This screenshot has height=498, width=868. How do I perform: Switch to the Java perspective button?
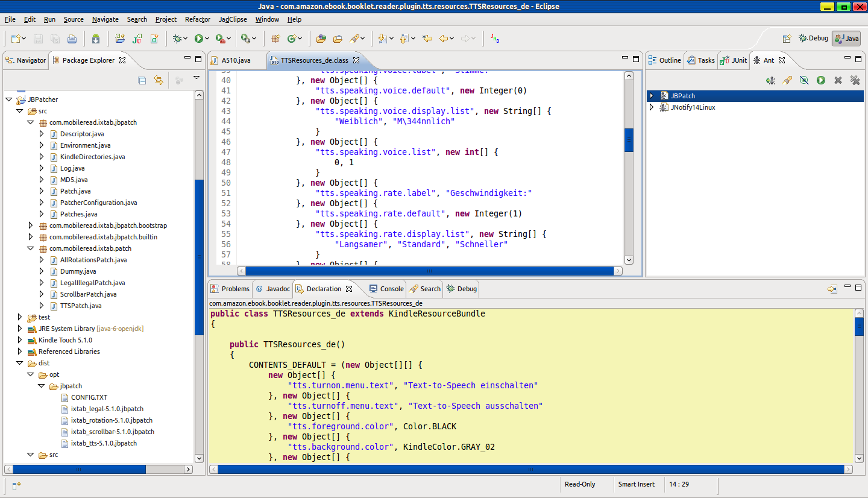[x=846, y=39]
